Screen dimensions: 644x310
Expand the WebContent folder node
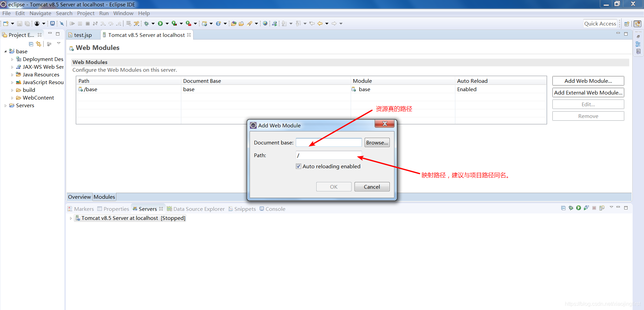[12, 98]
